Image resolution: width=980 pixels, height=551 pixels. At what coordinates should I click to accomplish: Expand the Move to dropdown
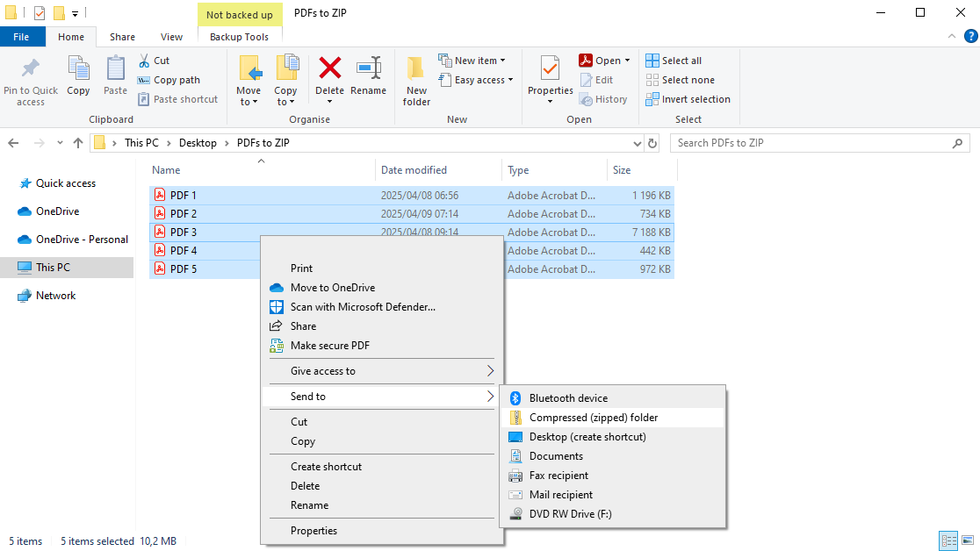click(249, 77)
